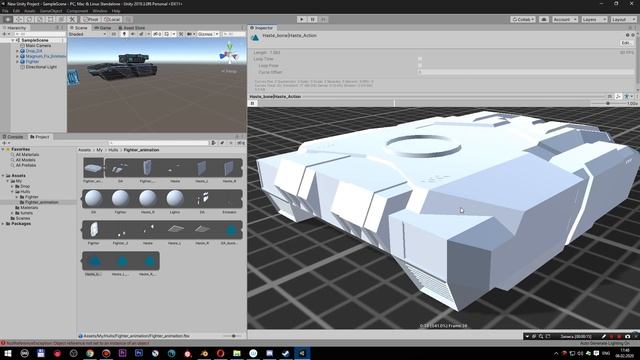Select the Hand tool in toolbar
The image size is (640, 360).
[8, 19]
